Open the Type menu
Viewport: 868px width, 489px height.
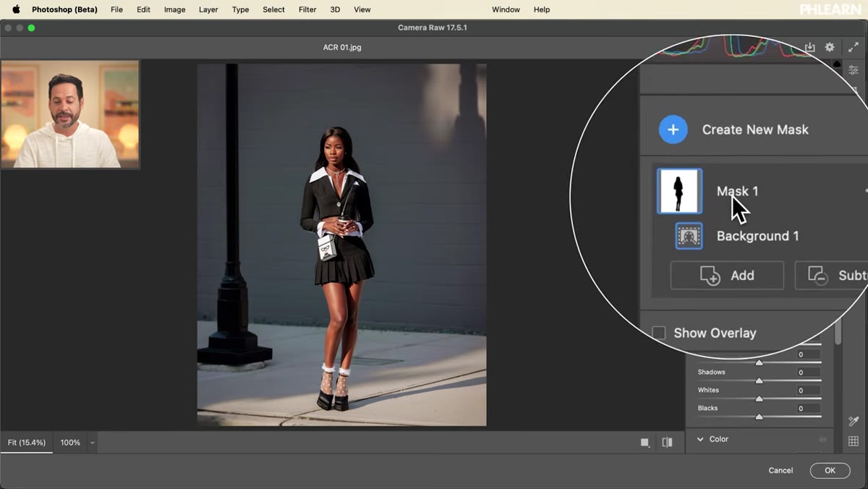coord(240,9)
